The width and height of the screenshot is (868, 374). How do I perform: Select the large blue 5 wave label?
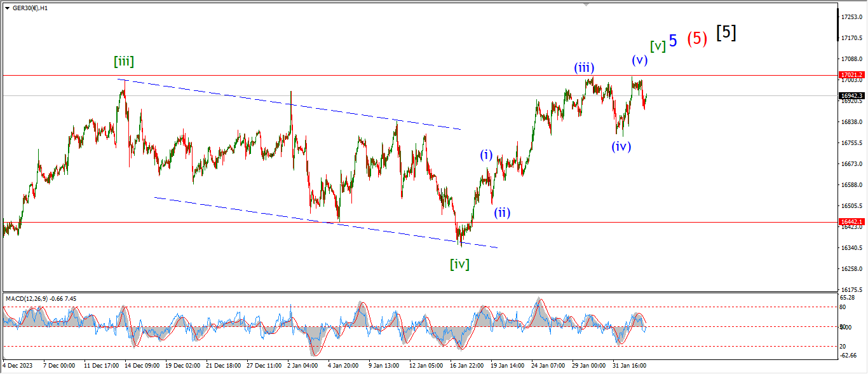click(x=673, y=40)
